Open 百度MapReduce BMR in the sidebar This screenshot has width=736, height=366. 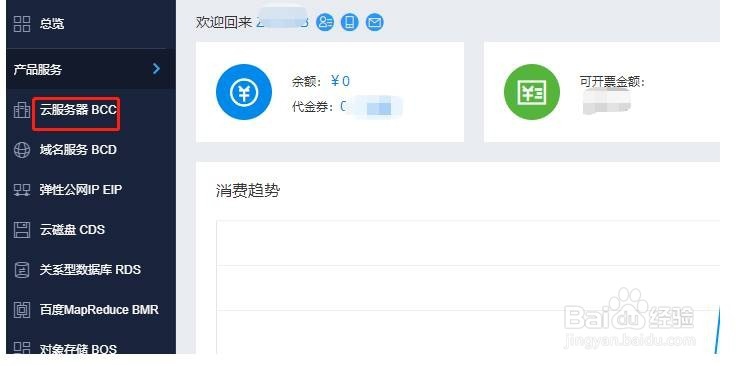point(99,310)
